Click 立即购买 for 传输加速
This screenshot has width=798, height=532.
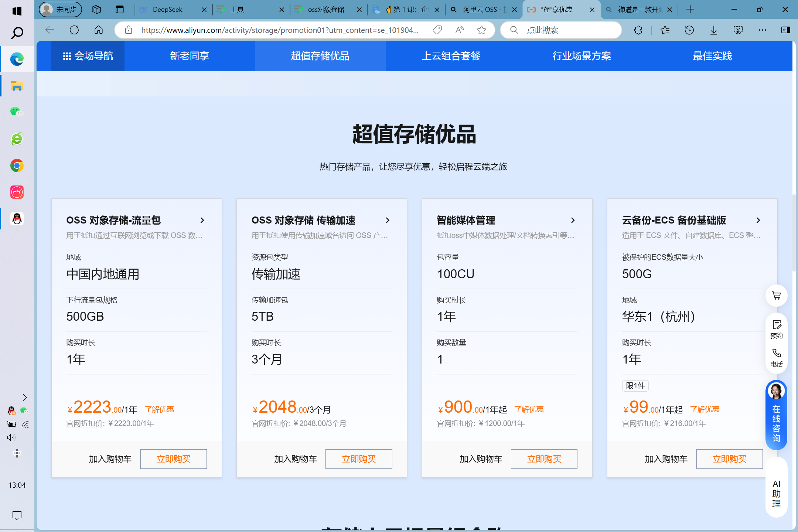(359, 459)
